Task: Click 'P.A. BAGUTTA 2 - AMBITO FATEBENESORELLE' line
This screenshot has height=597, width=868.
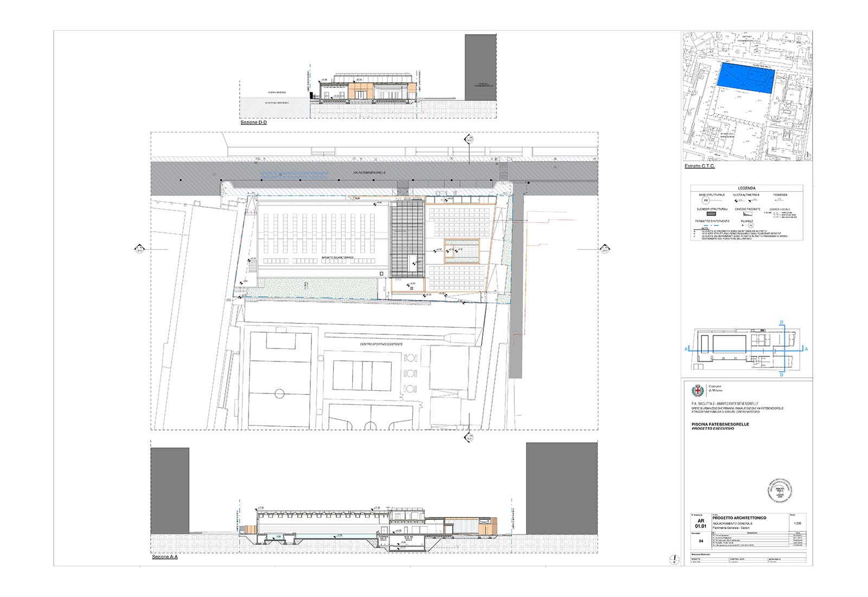Action: [x=725, y=404]
